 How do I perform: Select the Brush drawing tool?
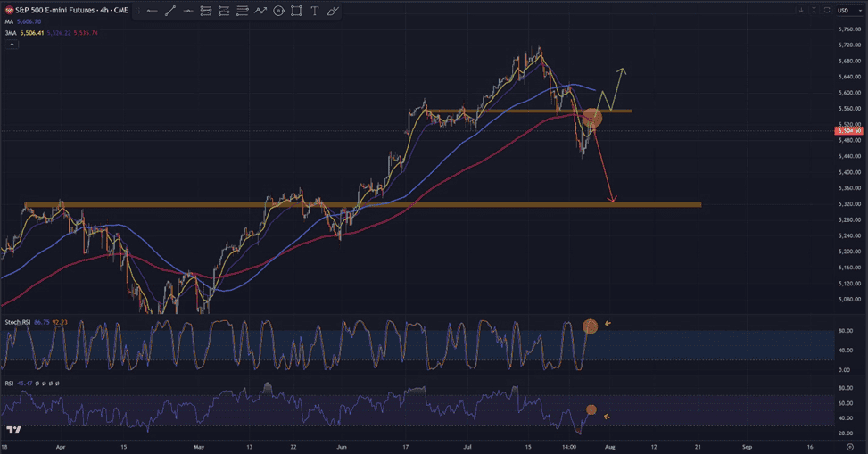point(332,11)
